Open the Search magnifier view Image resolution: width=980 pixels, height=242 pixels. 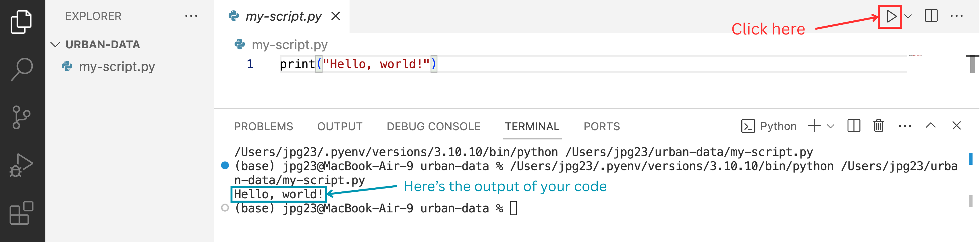pyautogui.click(x=22, y=70)
